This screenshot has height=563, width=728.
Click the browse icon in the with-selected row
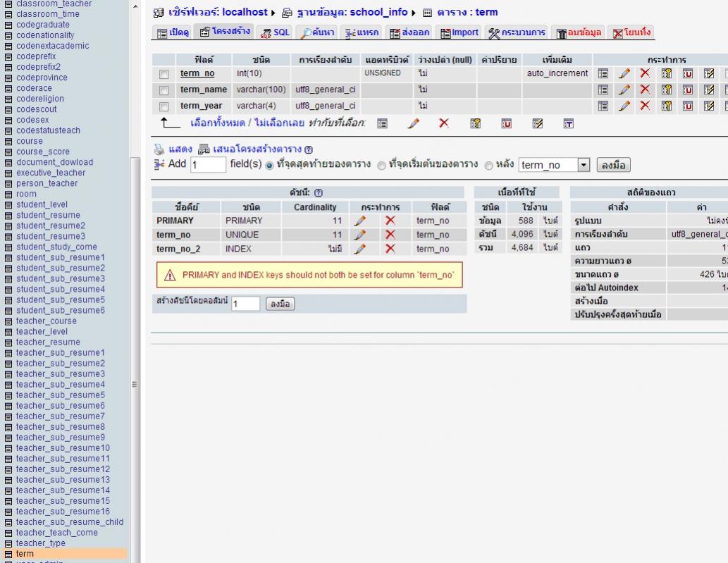point(382,123)
